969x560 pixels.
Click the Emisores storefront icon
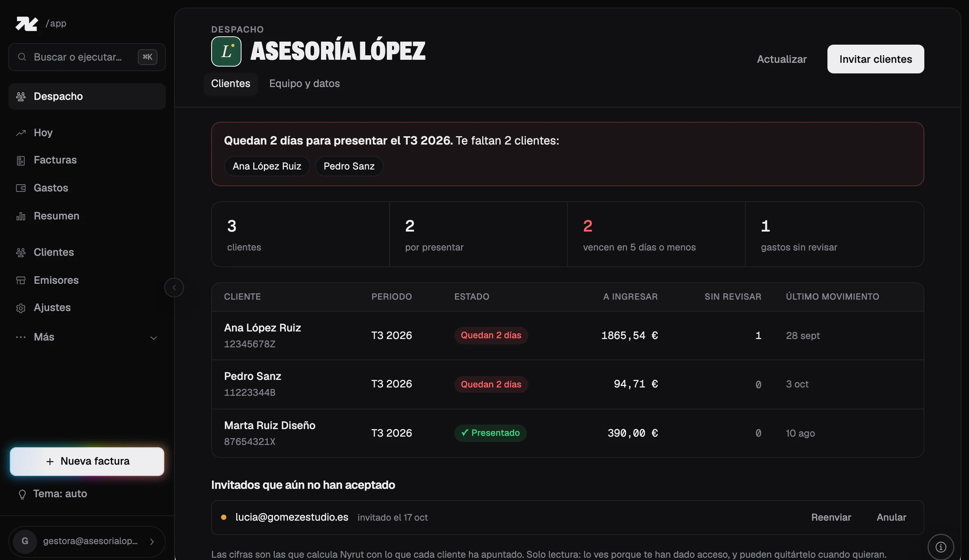[x=21, y=280]
